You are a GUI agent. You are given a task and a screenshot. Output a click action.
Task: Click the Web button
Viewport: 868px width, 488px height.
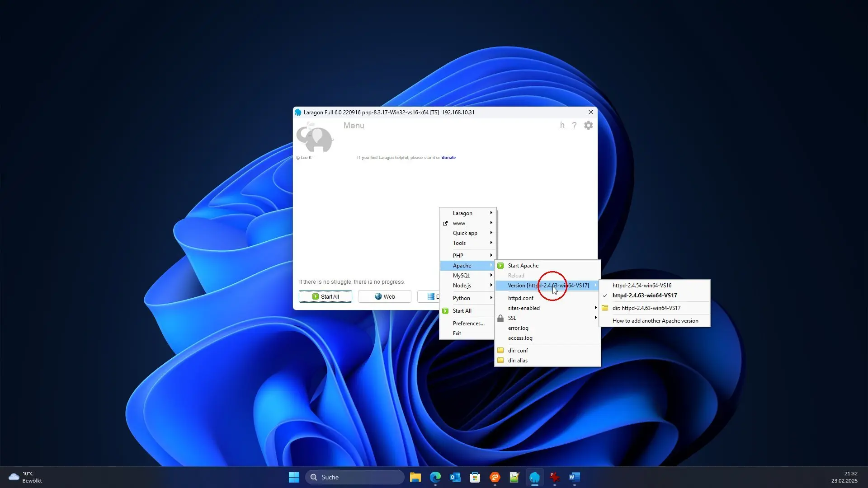click(x=385, y=296)
